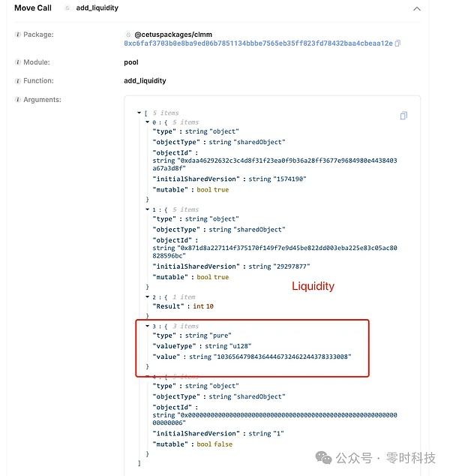
Task: Click the icon before add_liquidity in header
Action: [67, 8]
